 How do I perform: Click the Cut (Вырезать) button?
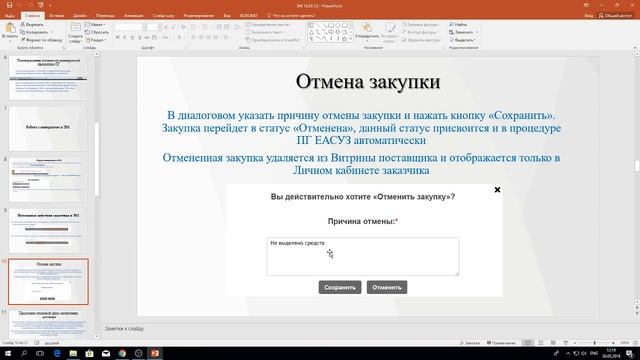(x=31, y=24)
